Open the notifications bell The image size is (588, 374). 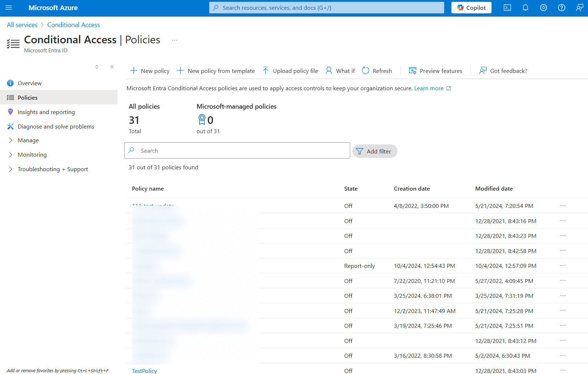(525, 8)
